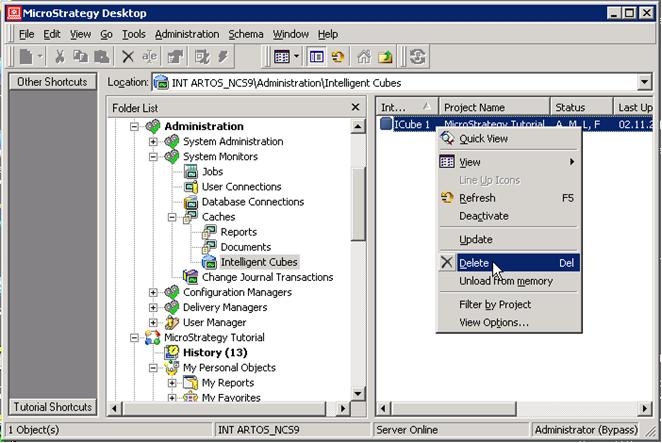
Task: Click the History folder icon
Action: coord(172,352)
